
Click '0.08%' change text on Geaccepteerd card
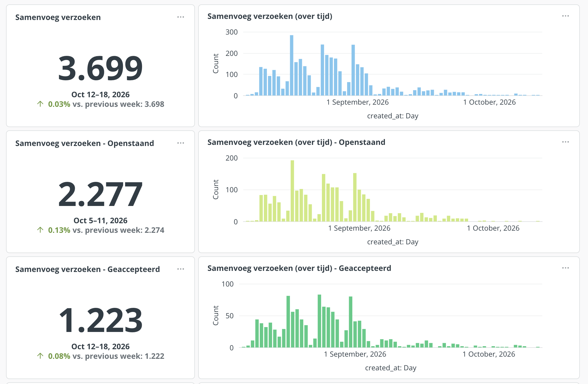click(x=59, y=356)
